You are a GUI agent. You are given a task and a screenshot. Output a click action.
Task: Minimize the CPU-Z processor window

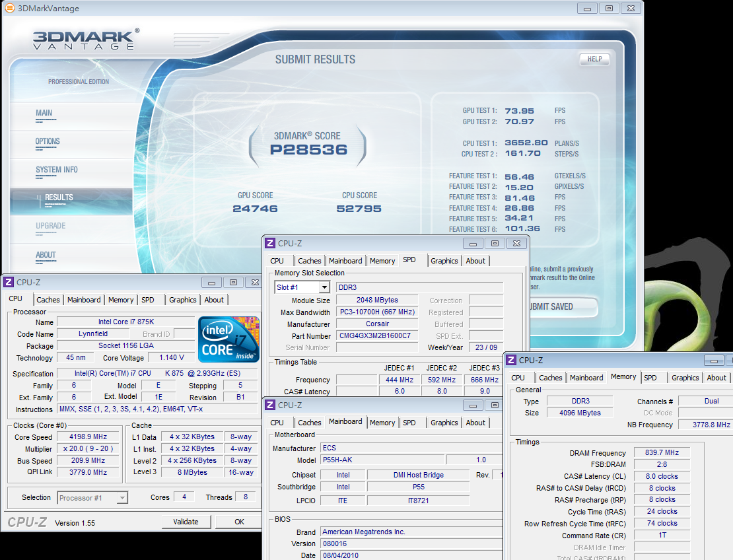[212, 283]
